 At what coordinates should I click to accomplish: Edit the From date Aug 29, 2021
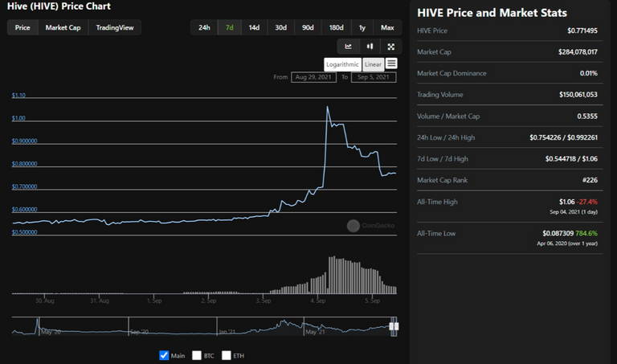point(313,77)
